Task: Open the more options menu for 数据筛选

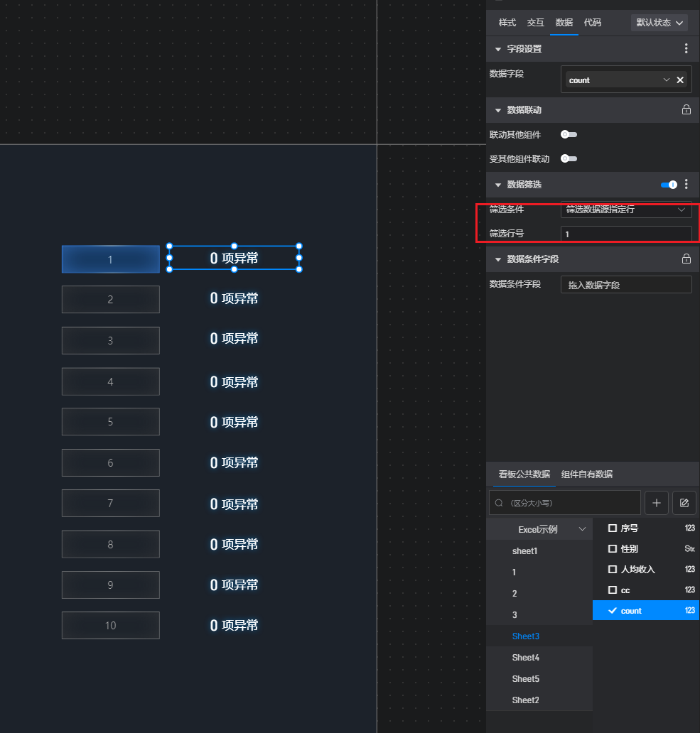Action: (686, 185)
